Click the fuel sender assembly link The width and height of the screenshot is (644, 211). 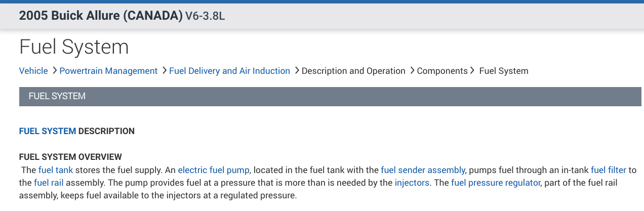(x=423, y=170)
